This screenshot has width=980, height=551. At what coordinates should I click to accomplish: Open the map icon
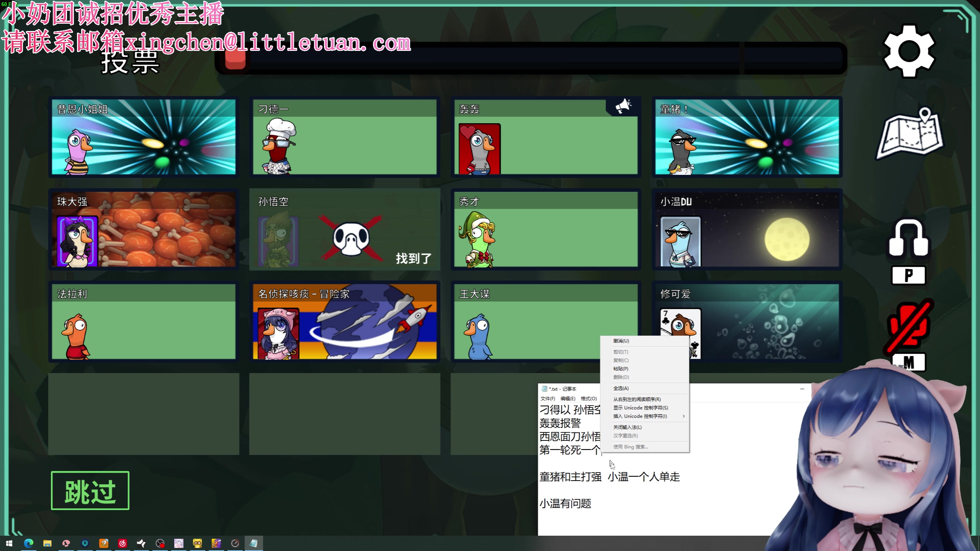point(910,134)
